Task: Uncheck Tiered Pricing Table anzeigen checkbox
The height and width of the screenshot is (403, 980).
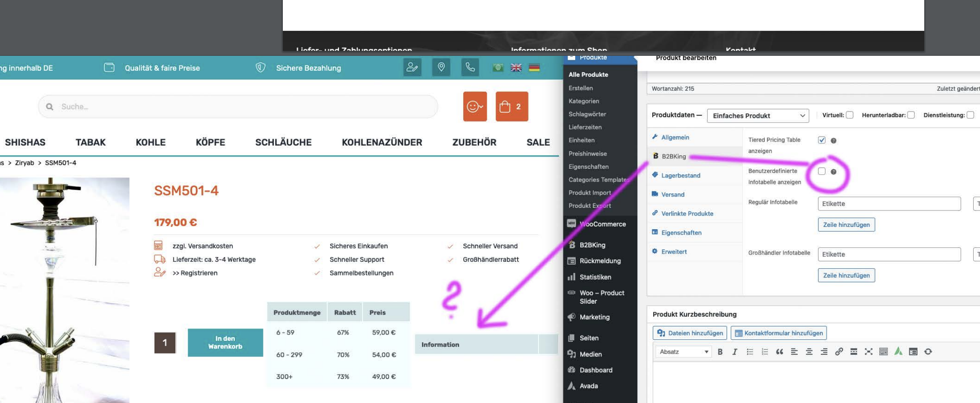Action: (822, 140)
